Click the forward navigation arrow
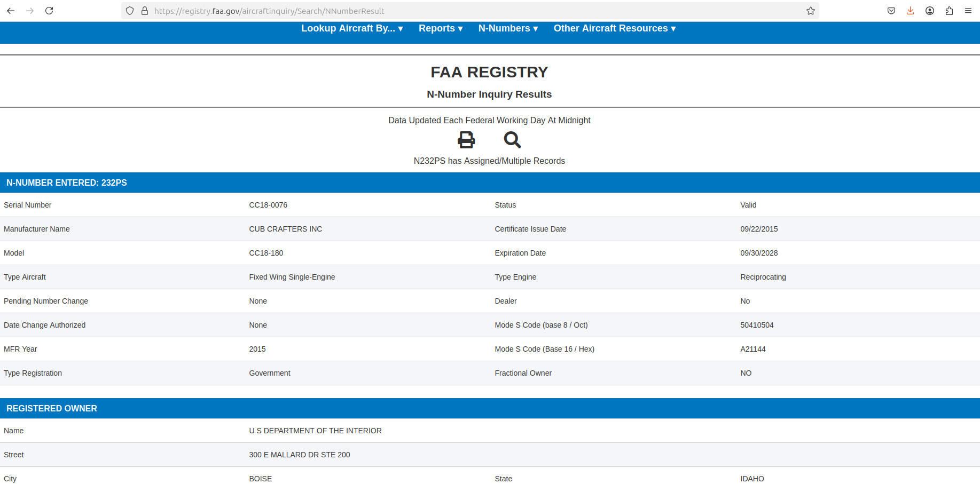980x484 pixels. [x=30, y=11]
